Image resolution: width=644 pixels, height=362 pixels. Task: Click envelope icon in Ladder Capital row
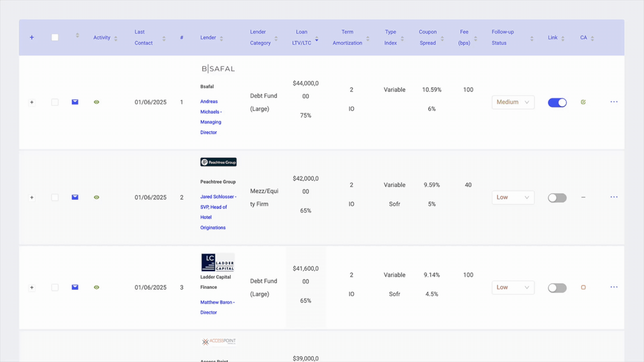(75, 287)
